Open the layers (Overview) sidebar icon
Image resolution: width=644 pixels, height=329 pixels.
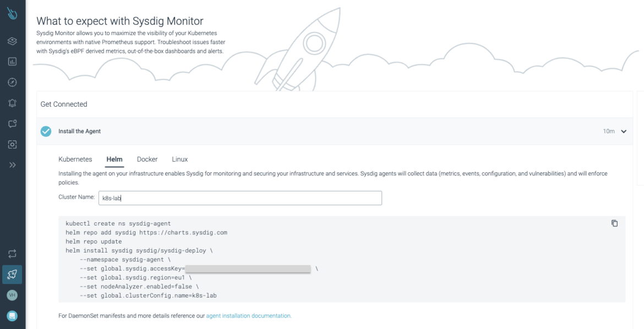click(12, 41)
